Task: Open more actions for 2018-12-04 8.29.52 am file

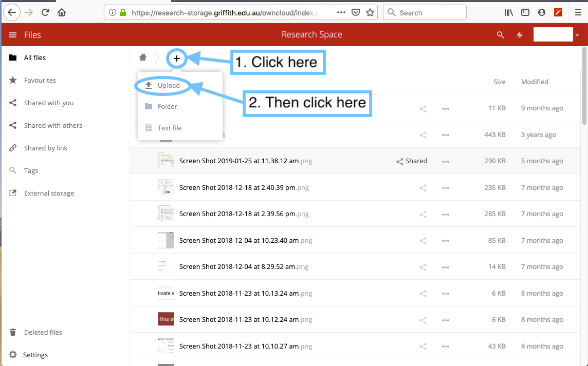Action: click(x=446, y=267)
